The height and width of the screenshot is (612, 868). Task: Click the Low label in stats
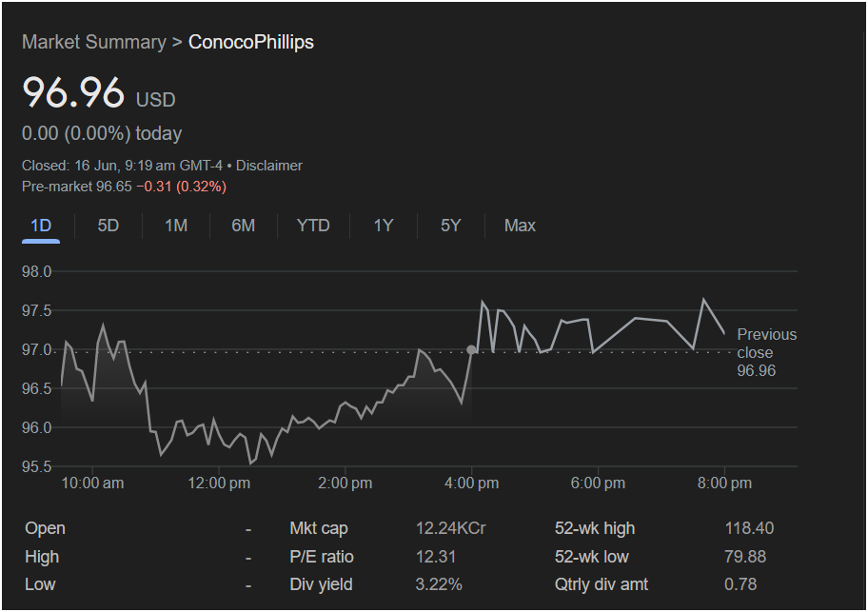[x=40, y=584]
